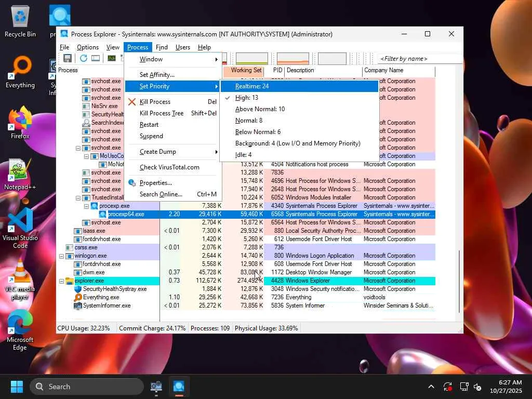Choose Search Online menu entry
Image resolution: width=532 pixels, height=399 pixels.
[x=173, y=194]
